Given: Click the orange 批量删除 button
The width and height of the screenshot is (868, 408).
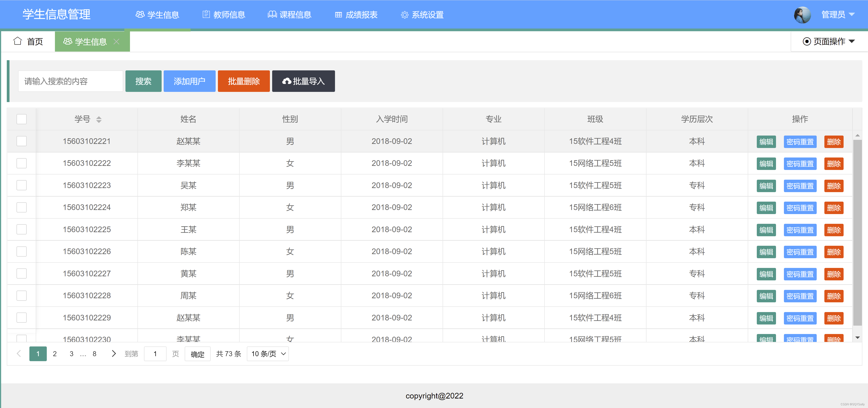Looking at the screenshot, I should pos(244,81).
